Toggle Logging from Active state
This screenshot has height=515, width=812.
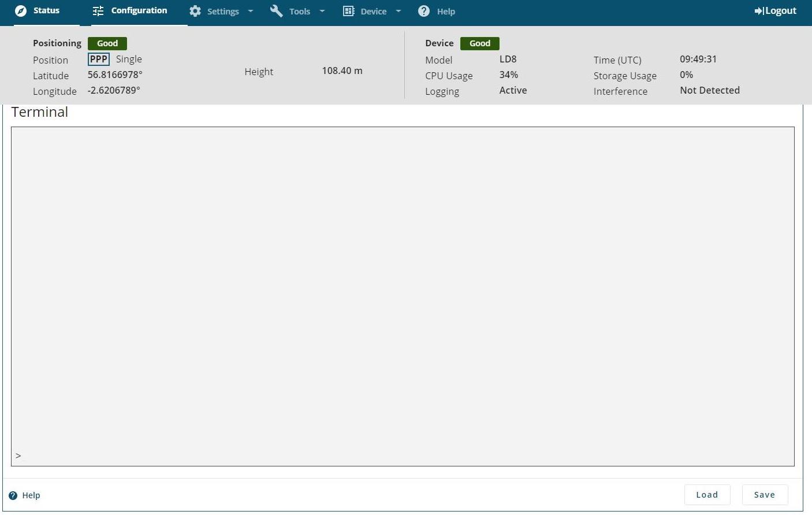click(513, 90)
